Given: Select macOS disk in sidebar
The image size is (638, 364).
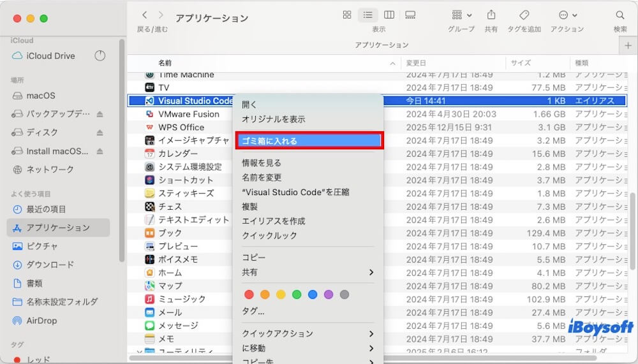Looking at the screenshot, I should [x=41, y=96].
